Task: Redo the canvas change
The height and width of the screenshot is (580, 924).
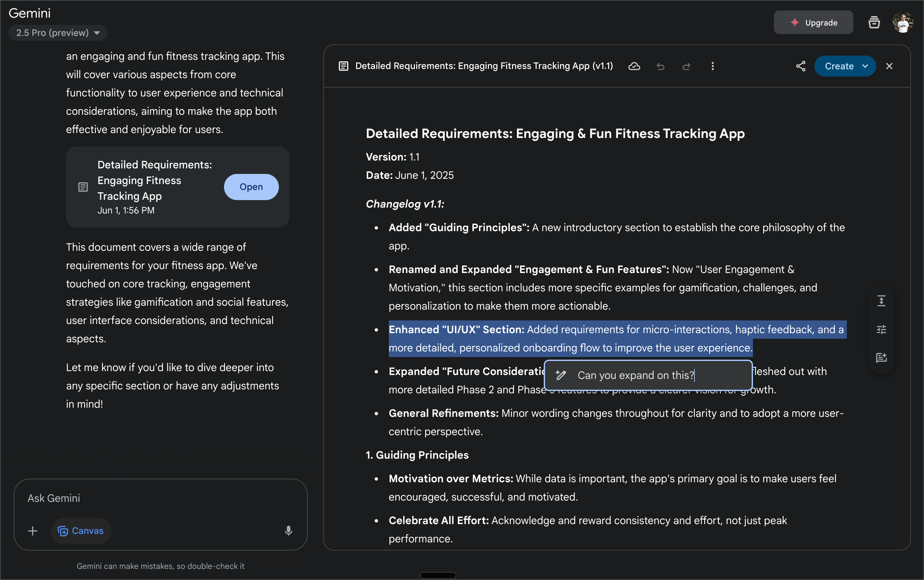Action: pyautogui.click(x=686, y=66)
